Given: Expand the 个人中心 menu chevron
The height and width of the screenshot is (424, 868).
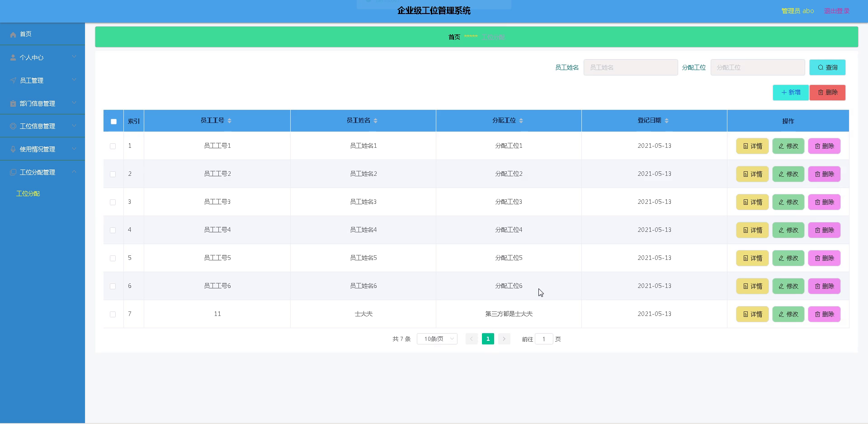Looking at the screenshot, I should tap(74, 57).
